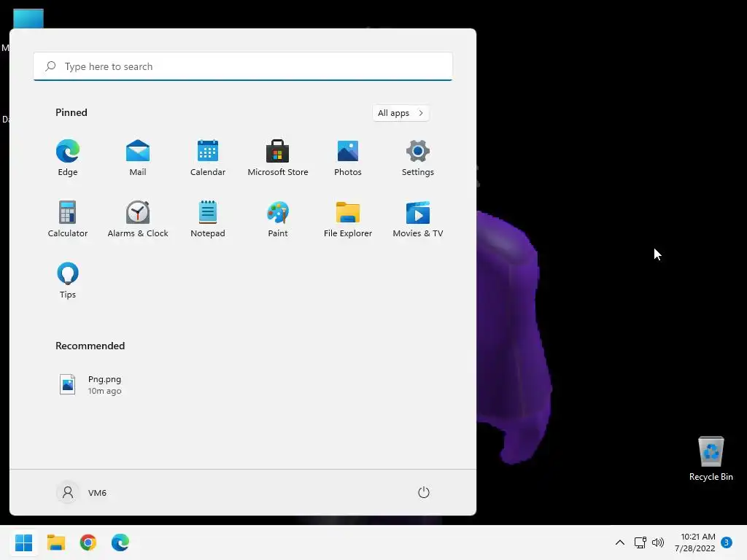Open the Calculator app

(68, 219)
